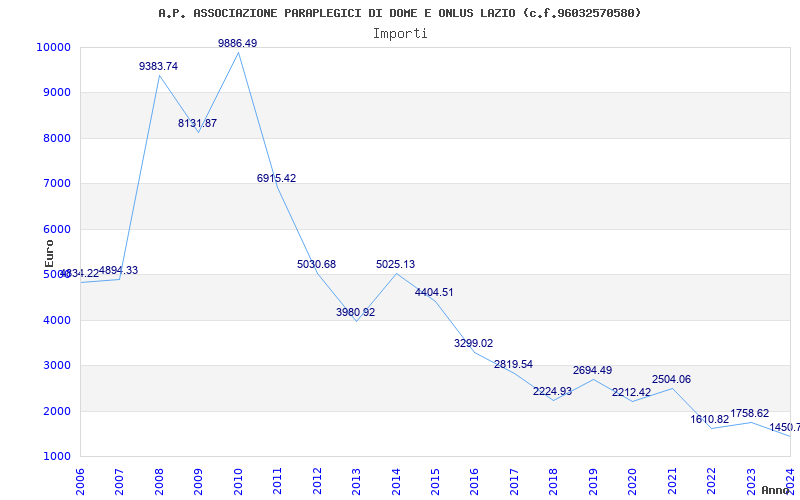Click the x-axis year 2016
This screenshot has height=500, width=800.
[474, 481]
